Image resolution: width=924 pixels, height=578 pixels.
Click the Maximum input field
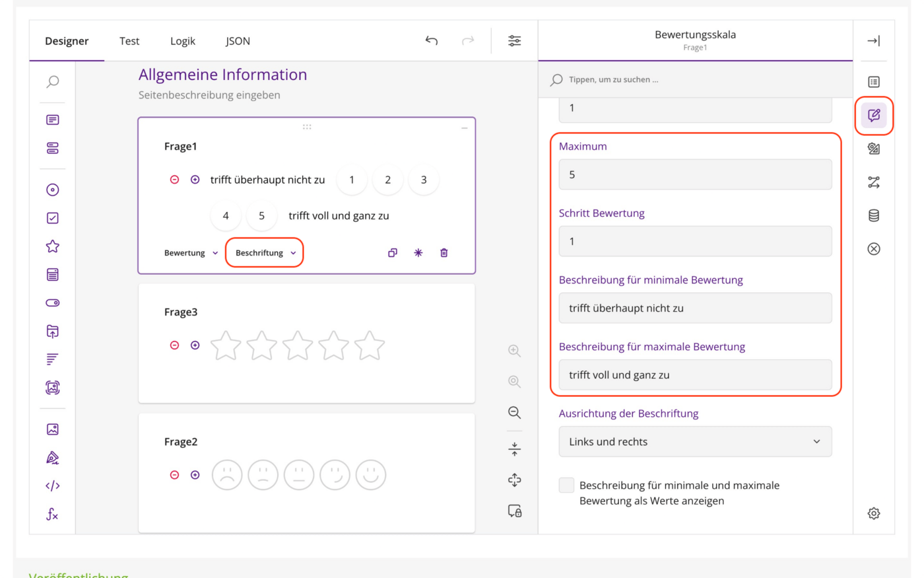click(x=695, y=174)
